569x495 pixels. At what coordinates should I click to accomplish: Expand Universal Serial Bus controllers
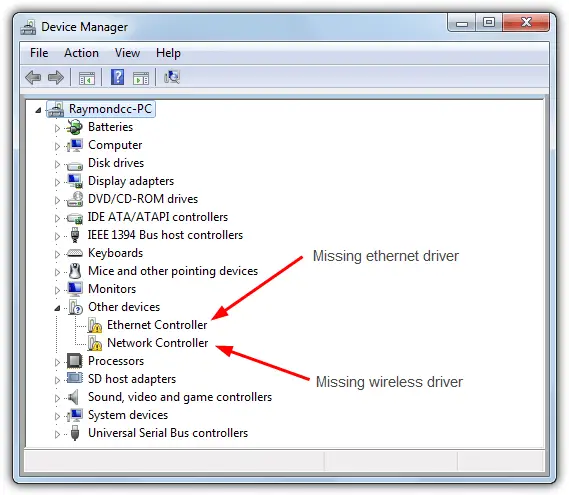(x=57, y=434)
